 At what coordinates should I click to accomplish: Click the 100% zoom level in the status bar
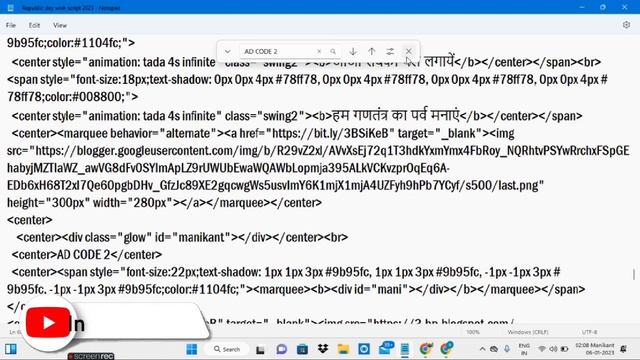click(473, 332)
